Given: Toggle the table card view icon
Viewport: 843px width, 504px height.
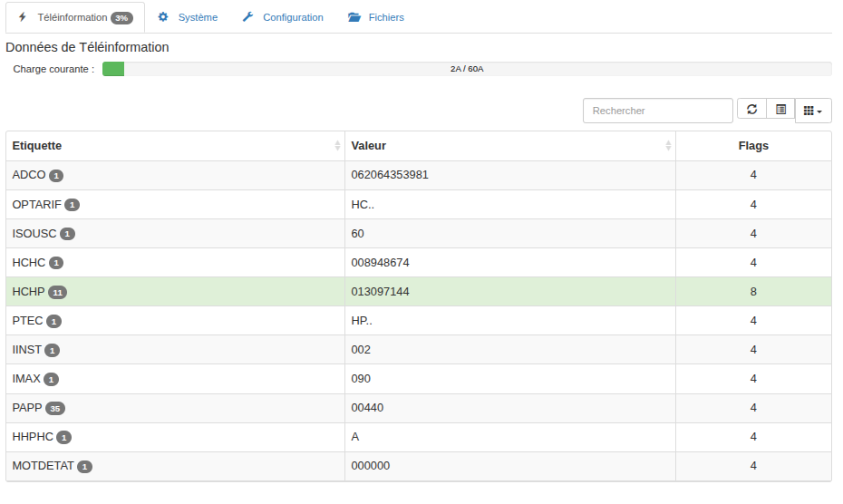Looking at the screenshot, I should pyautogui.click(x=780, y=110).
